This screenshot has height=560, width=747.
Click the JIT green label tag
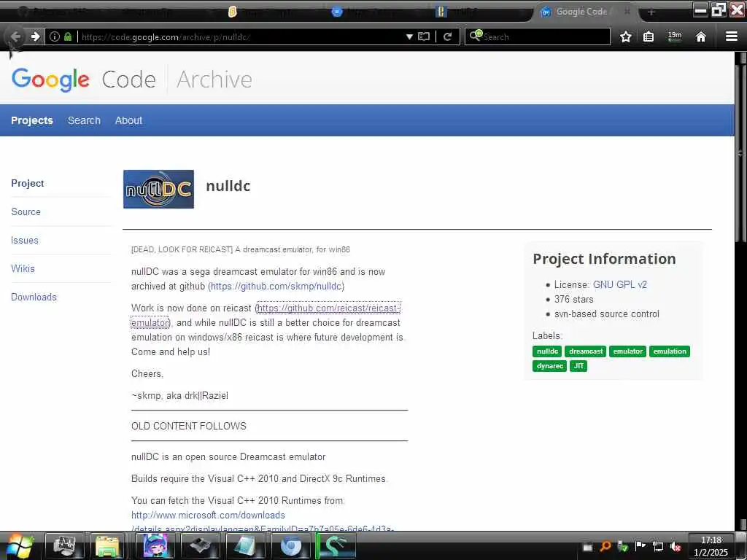pos(578,366)
